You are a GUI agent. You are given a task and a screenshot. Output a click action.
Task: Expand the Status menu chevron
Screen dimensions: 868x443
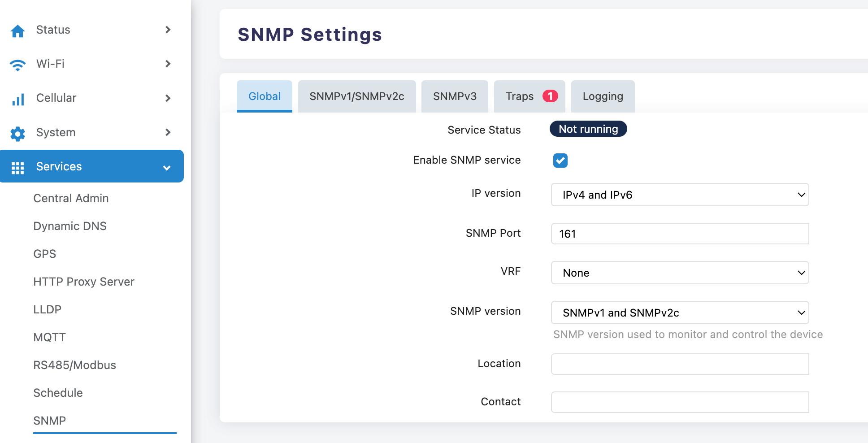pyautogui.click(x=168, y=30)
